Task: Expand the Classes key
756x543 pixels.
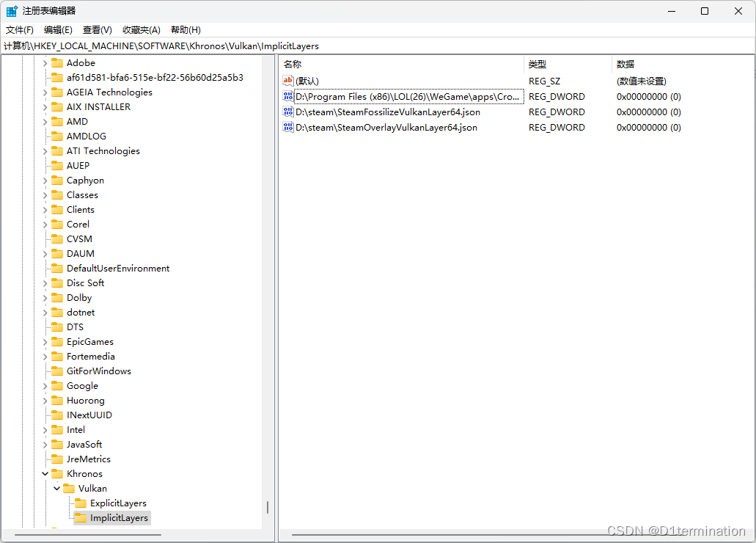Action: (x=45, y=195)
